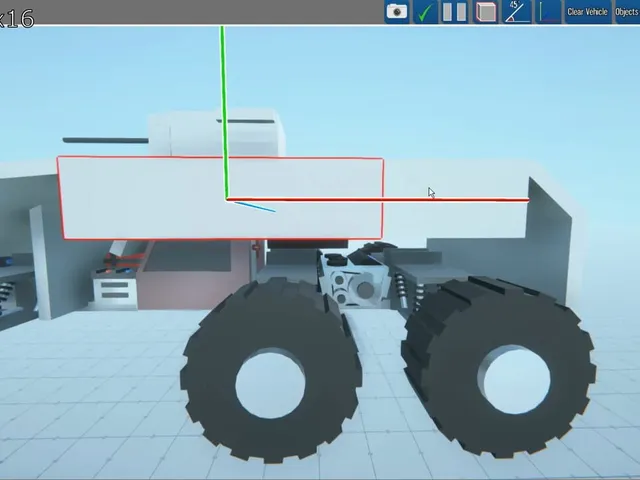This screenshot has width=640, height=480.
Task: Click the camera screenshot icon
Action: pos(397,11)
